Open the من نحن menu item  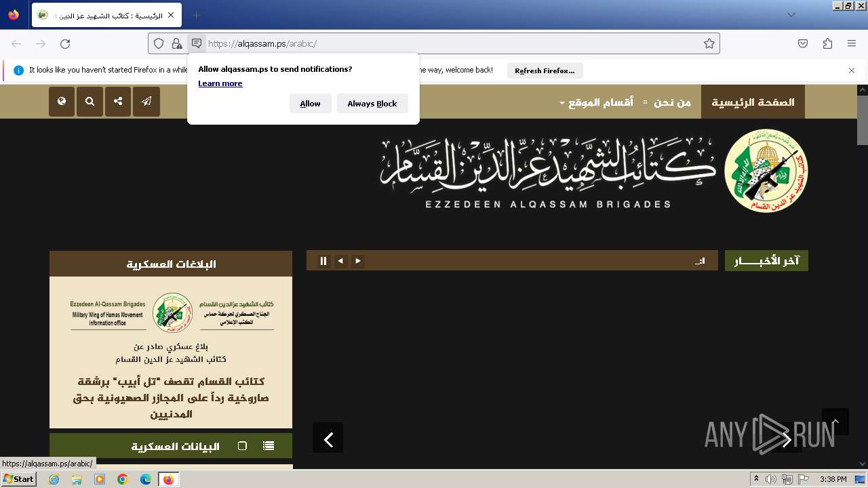tap(672, 102)
